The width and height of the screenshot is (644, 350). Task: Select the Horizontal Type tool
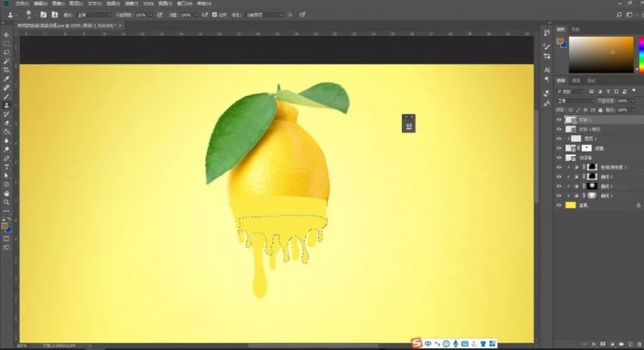tap(6, 167)
